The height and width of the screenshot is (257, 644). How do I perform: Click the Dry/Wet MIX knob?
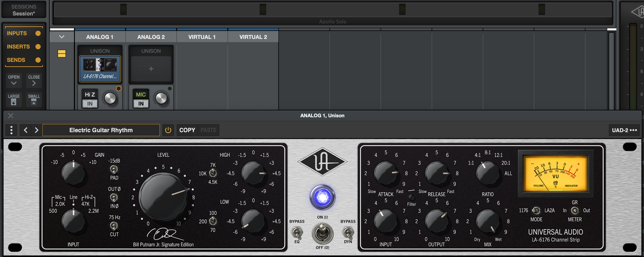coord(487,221)
